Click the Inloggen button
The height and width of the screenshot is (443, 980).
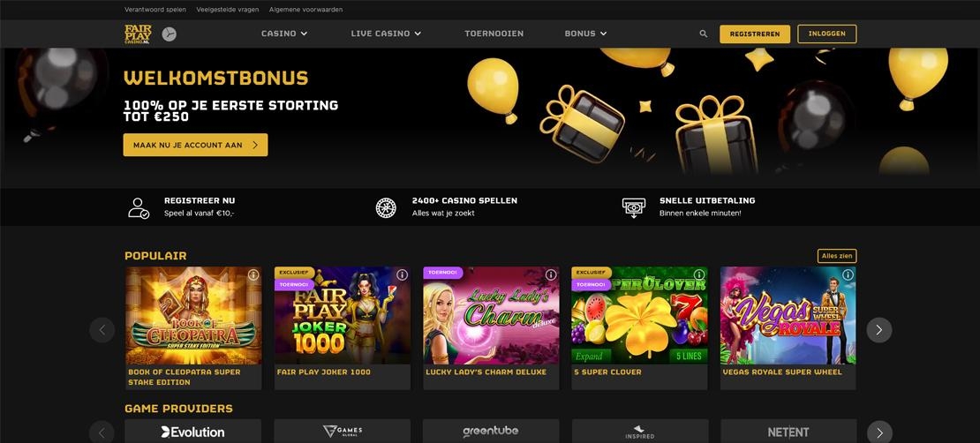(827, 34)
